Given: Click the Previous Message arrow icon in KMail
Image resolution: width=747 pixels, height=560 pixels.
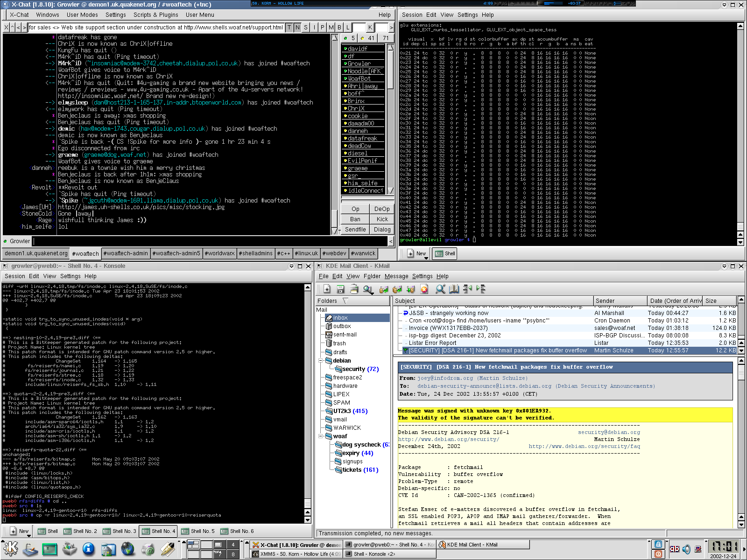Looking at the screenshot, I should (x=468, y=289).
